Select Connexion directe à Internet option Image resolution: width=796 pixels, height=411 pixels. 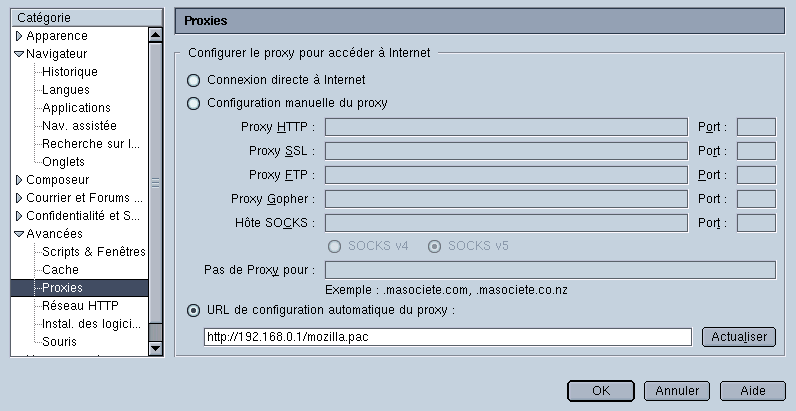[194, 80]
